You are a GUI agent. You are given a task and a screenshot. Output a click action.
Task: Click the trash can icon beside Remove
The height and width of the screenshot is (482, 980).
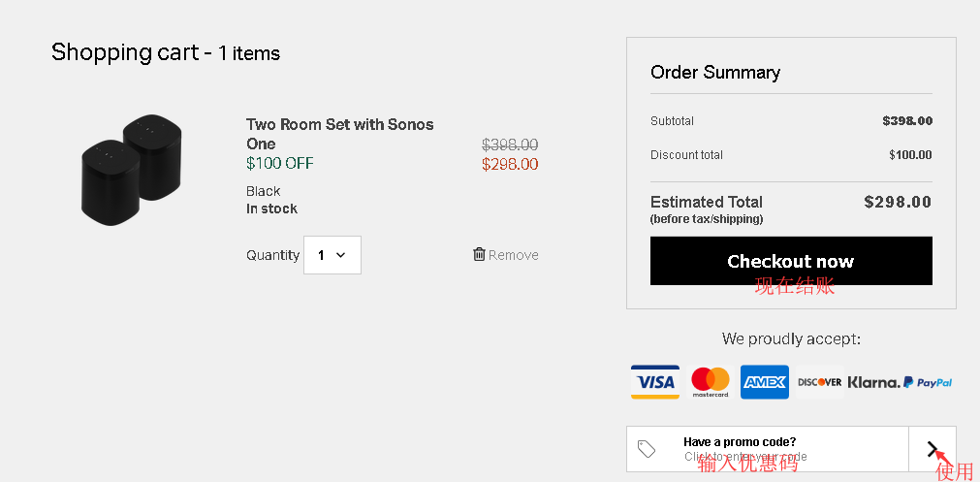(479, 254)
